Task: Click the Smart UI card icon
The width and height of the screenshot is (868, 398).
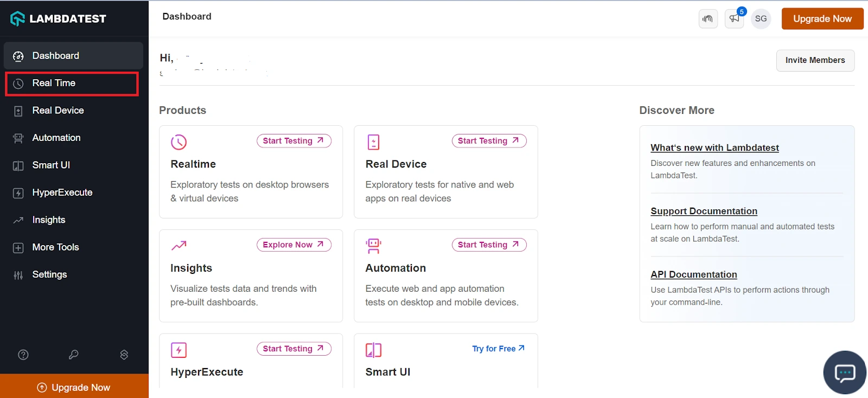Action: pos(373,350)
